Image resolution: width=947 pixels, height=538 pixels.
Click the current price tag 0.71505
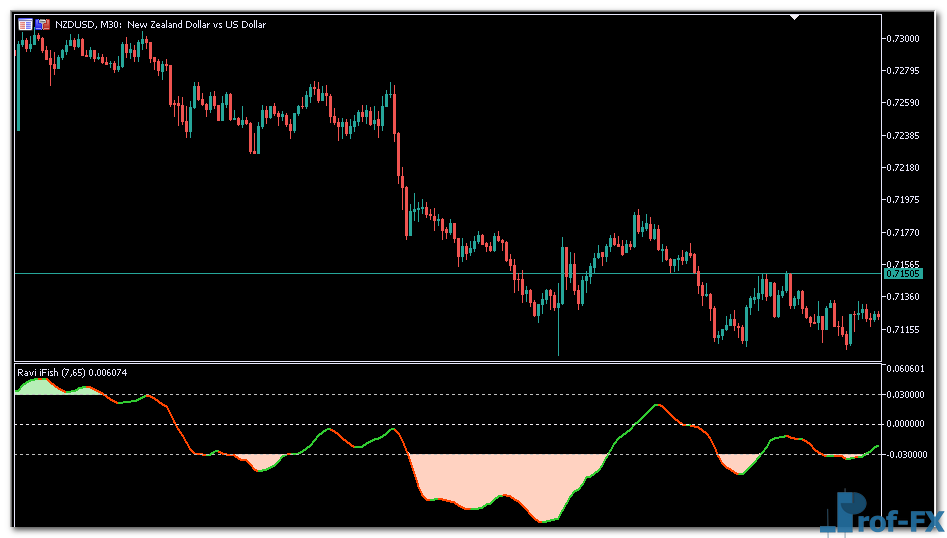click(x=903, y=273)
